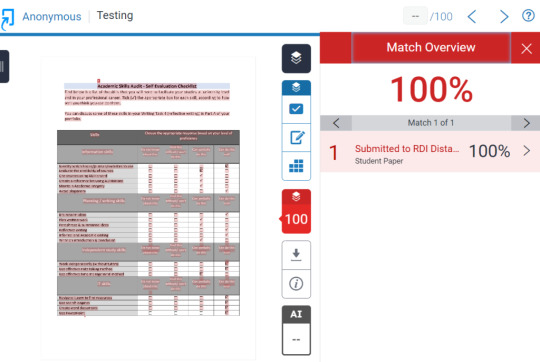Open the Anonymous student name link
The height and width of the screenshot is (362, 540).
click(x=52, y=17)
